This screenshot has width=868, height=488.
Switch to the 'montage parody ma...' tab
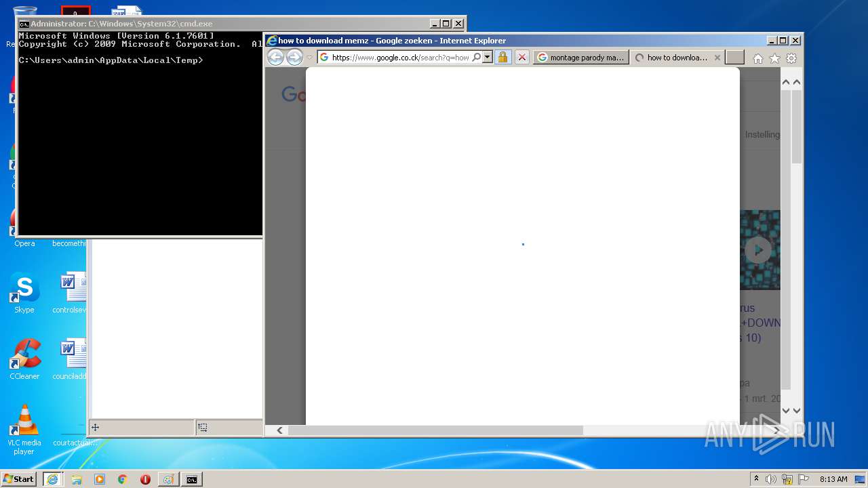click(581, 58)
